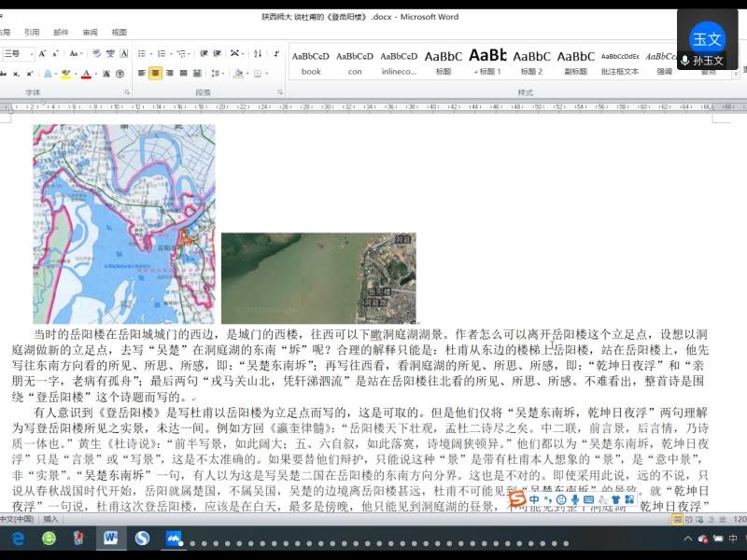Click the justify alignment icon
747x560 pixels.
183,73
